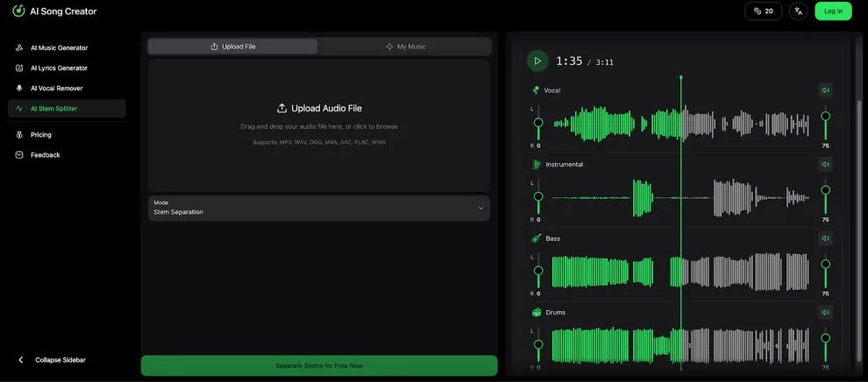The height and width of the screenshot is (382, 868).
Task: Click the microphone icon for AI Vocal Remover
Action: point(19,88)
